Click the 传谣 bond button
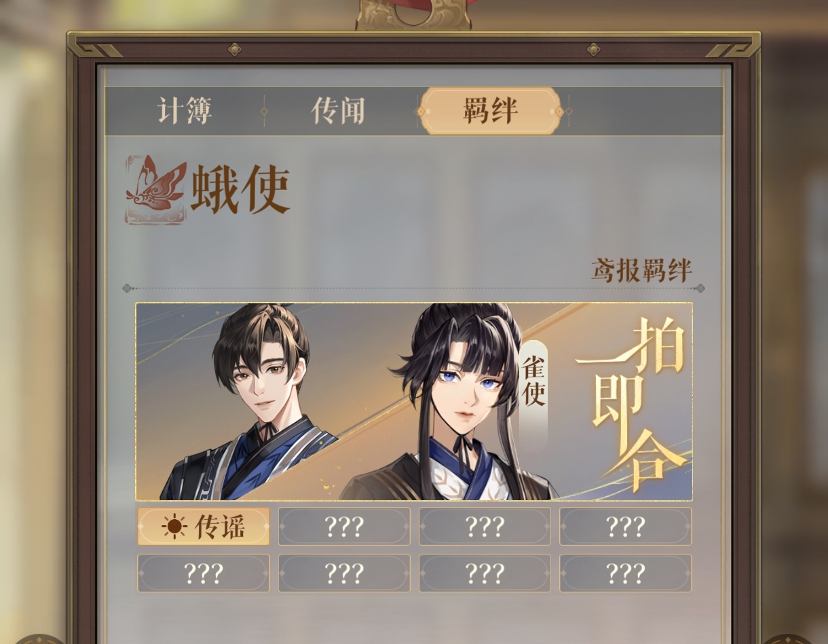The width and height of the screenshot is (828, 644). point(204,527)
